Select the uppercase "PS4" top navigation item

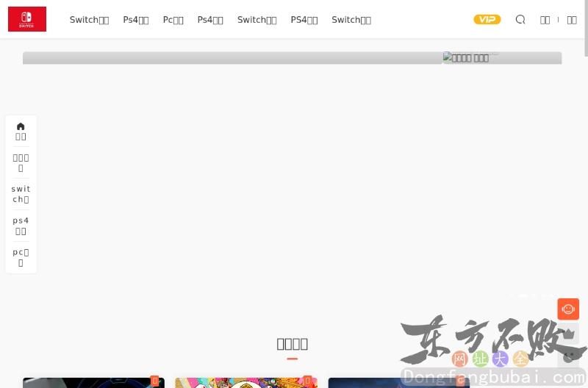point(304,20)
